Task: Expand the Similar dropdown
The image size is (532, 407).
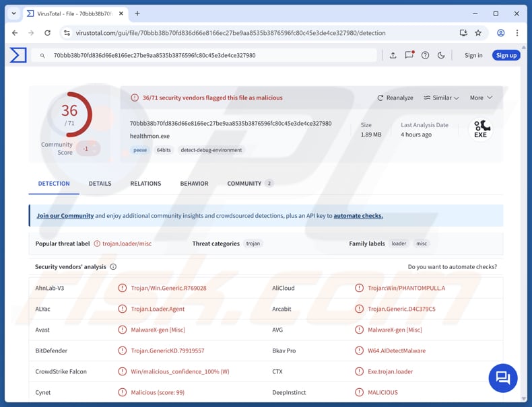Action: (441, 98)
